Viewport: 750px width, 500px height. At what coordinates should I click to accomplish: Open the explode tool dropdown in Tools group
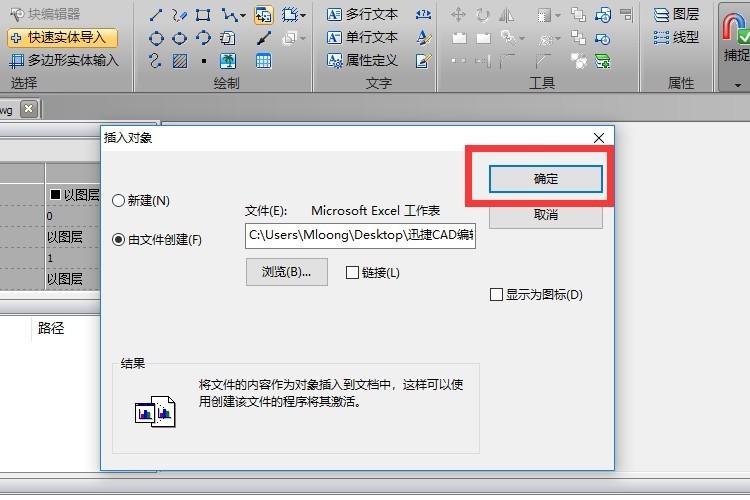tap(558, 38)
